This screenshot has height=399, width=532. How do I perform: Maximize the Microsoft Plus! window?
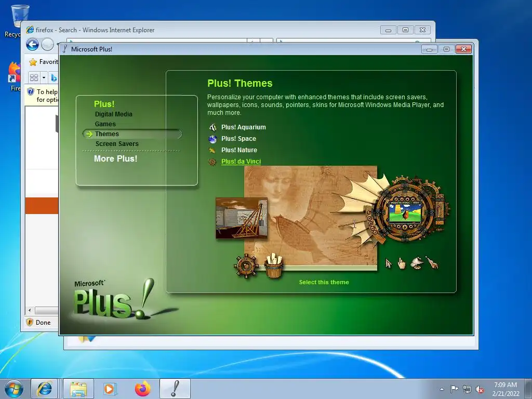pyautogui.click(x=446, y=49)
